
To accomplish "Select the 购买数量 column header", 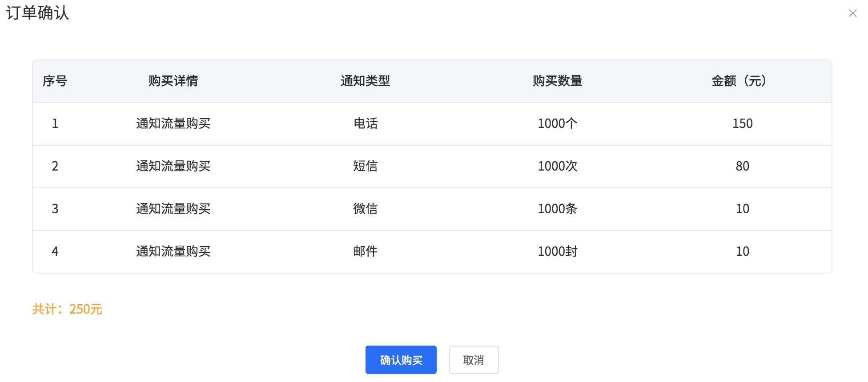I will [x=557, y=81].
